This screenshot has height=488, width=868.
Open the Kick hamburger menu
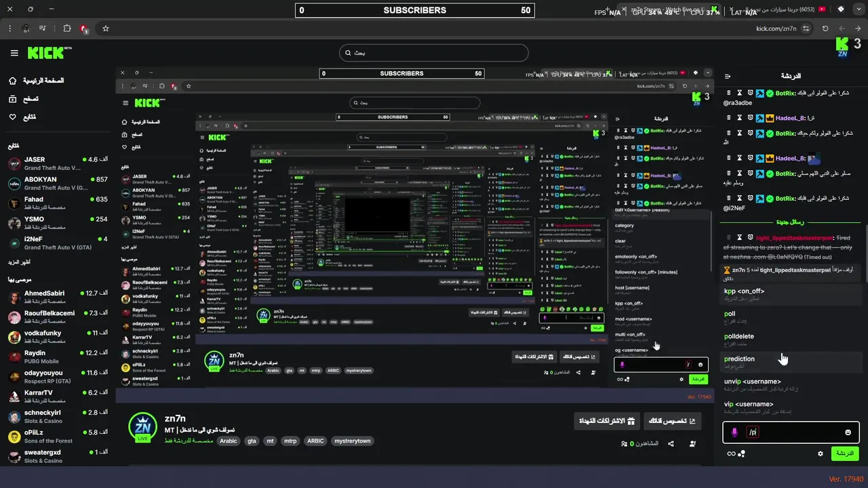click(x=14, y=53)
